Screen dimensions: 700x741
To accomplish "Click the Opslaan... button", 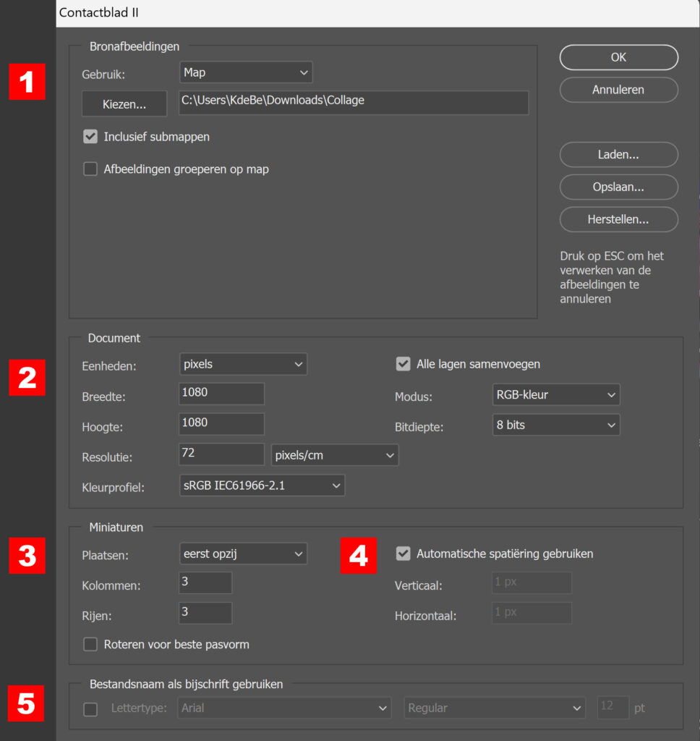I will (618, 187).
